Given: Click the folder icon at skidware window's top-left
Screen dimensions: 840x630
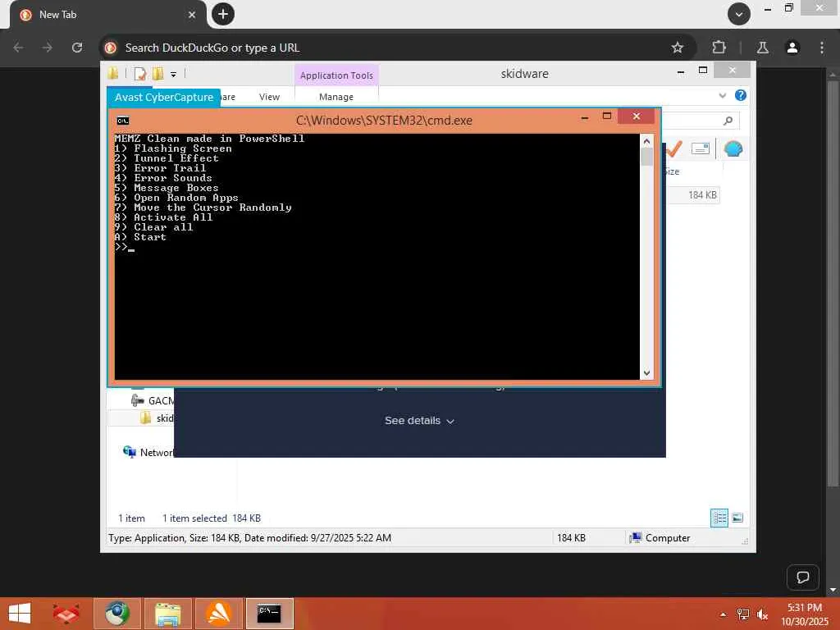Looking at the screenshot, I should click(113, 74).
